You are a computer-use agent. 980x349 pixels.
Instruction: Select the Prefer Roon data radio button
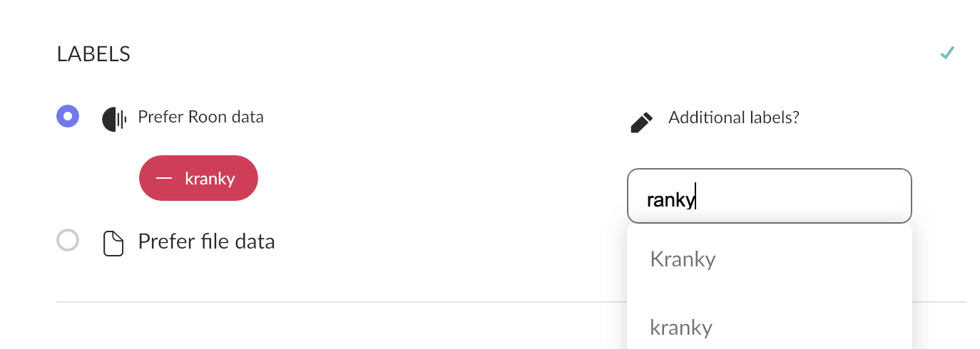(x=68, y=115)
